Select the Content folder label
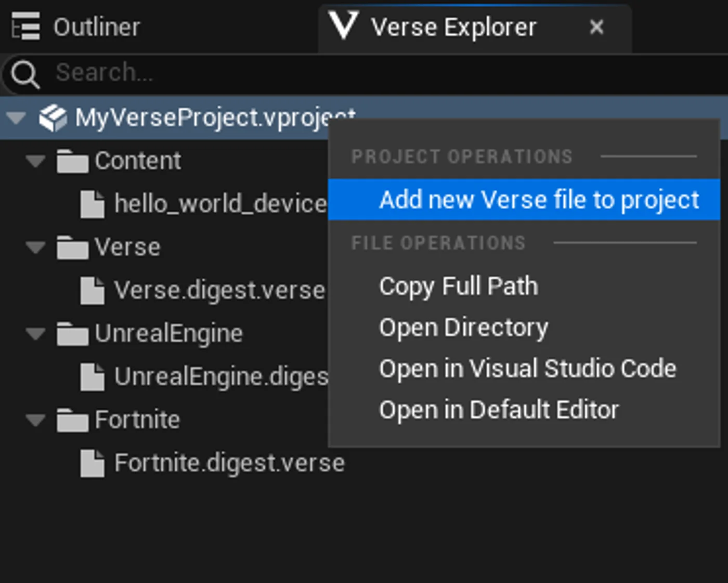Image resolution: width=728 pixels, height=583 pixels. click(138, 161)
